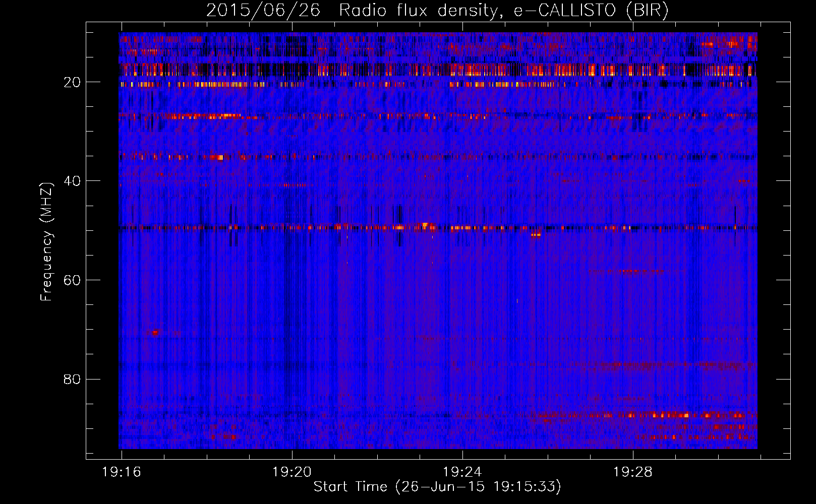Click the "60" frequency tick label
This screenshot has width=816, height=504.
point(72,280)
